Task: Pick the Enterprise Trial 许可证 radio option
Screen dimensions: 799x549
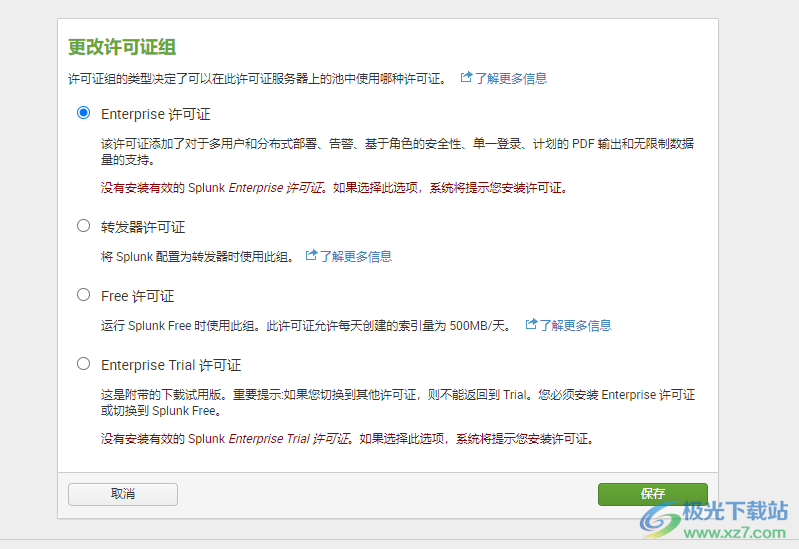Action: click(x=84, y=364)
